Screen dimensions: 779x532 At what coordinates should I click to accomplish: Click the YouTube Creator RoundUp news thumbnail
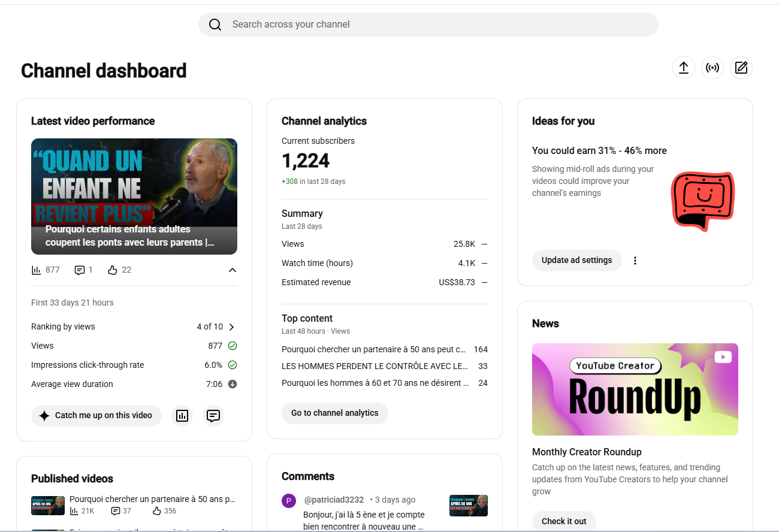tap(635, 389)
